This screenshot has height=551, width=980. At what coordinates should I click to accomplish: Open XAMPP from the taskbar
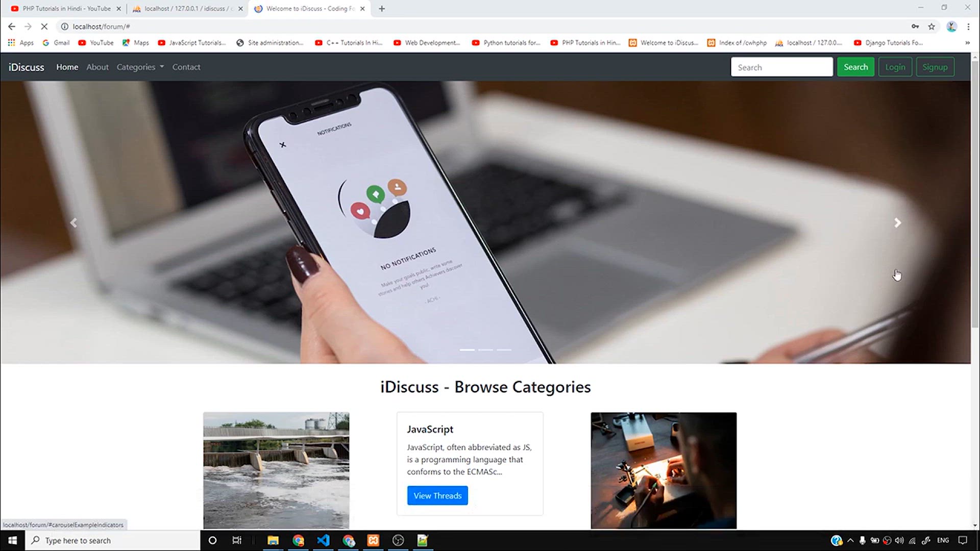[x=373, y=540]
